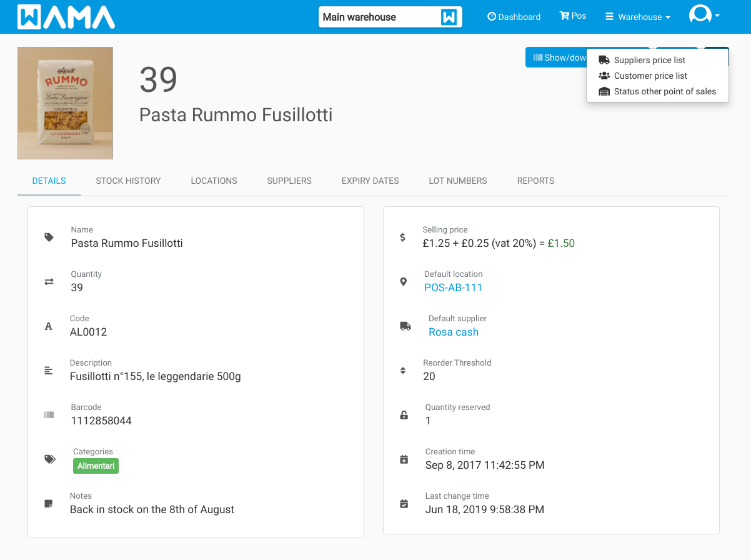View the Expiry Dates tab
Viewport: 751px width, 560px height.
coord(371,181)
